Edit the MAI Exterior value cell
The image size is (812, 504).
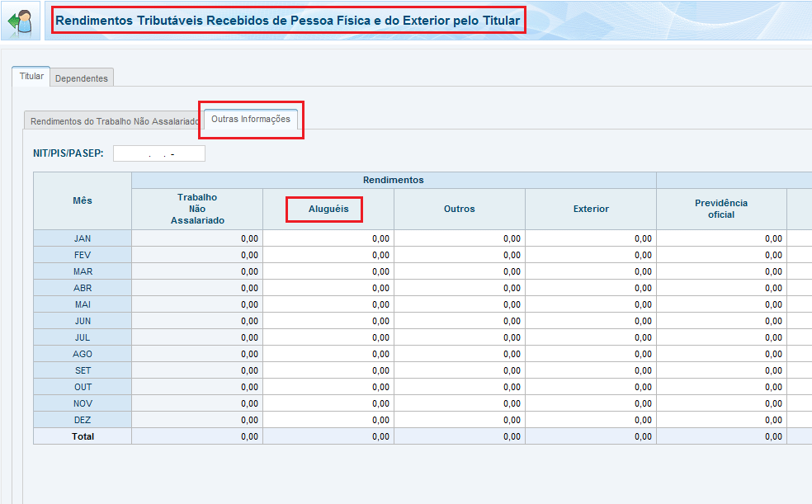pyautogui.click(x=591, y=304)
